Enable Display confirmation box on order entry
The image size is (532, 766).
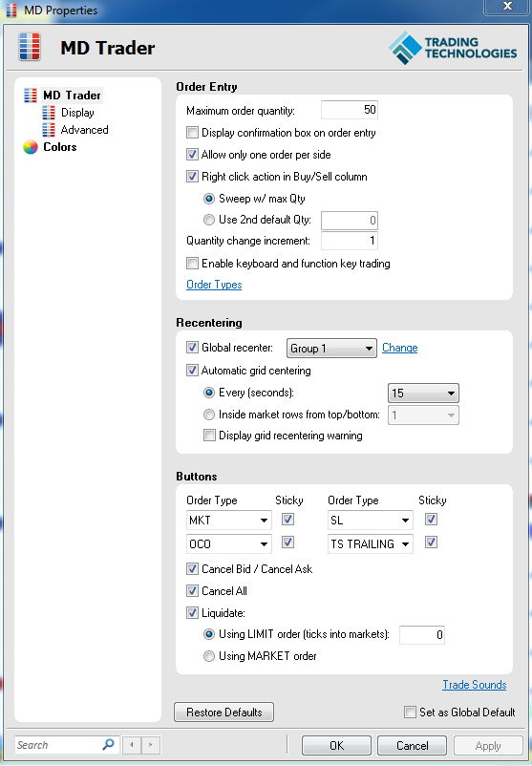(x=193, y=133)
